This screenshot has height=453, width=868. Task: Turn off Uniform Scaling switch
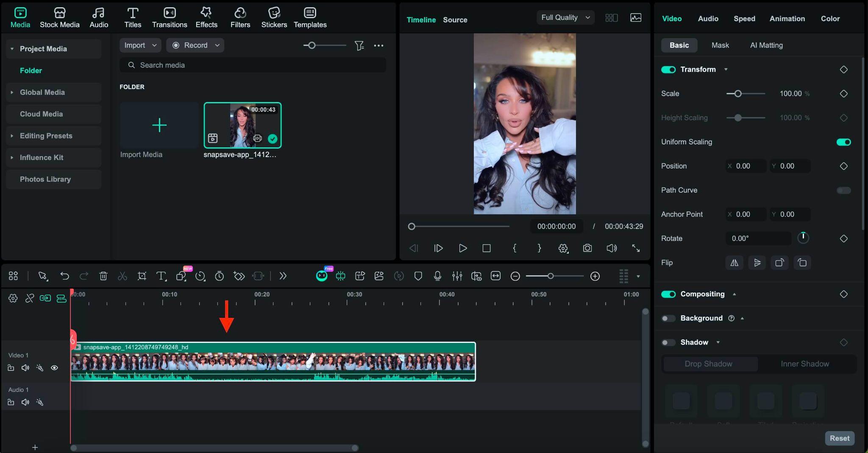pos(843,142)
